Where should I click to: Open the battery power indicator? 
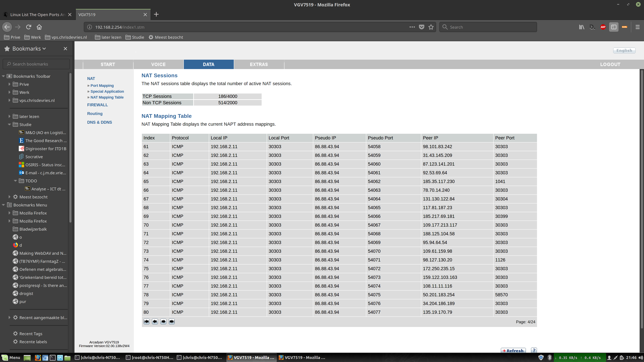[x=622, y=358]
